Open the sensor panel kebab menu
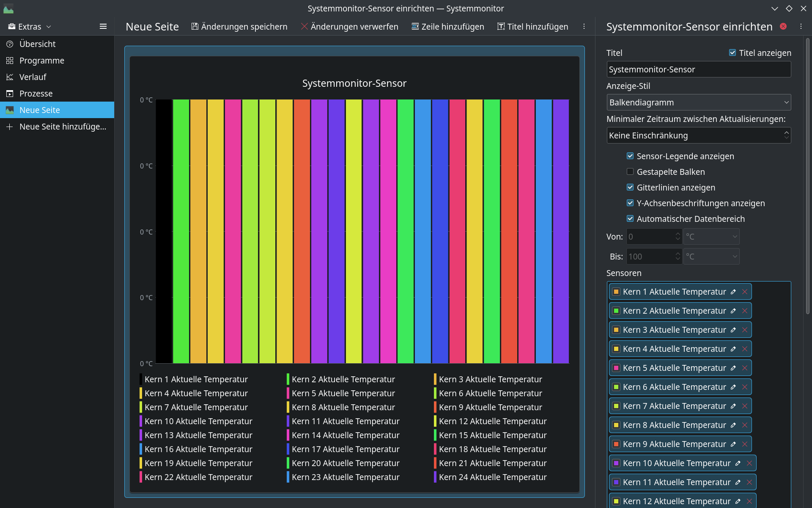 801,26
